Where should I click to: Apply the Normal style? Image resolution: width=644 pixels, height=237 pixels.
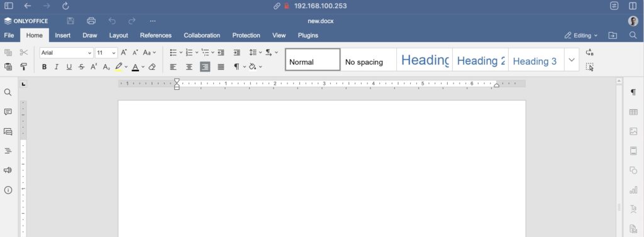click(313, 60)
